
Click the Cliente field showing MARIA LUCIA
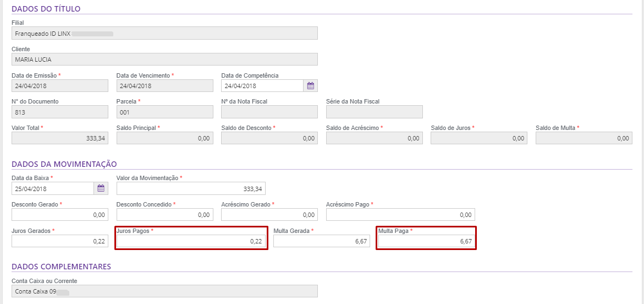164,59
